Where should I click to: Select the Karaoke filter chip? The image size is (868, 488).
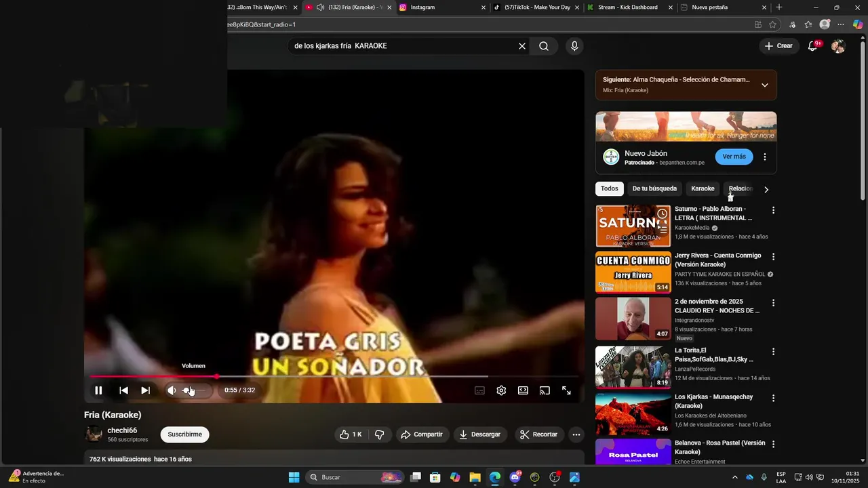click(703, 188)
